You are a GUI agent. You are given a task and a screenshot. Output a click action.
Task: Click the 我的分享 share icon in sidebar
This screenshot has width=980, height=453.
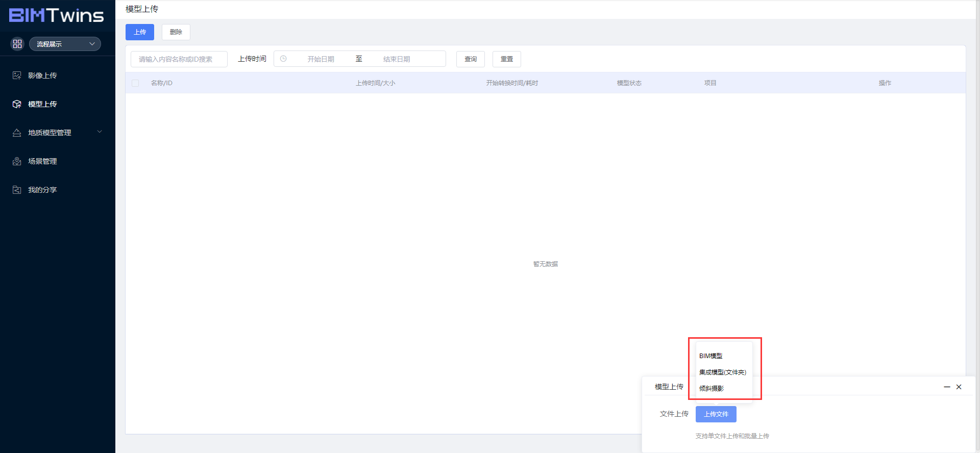pos(17,190)
